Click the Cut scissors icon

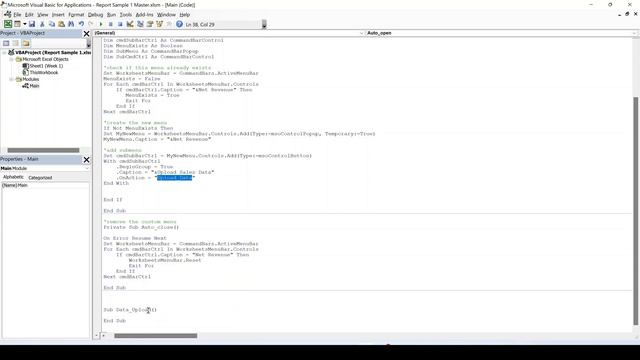(42, 24)
